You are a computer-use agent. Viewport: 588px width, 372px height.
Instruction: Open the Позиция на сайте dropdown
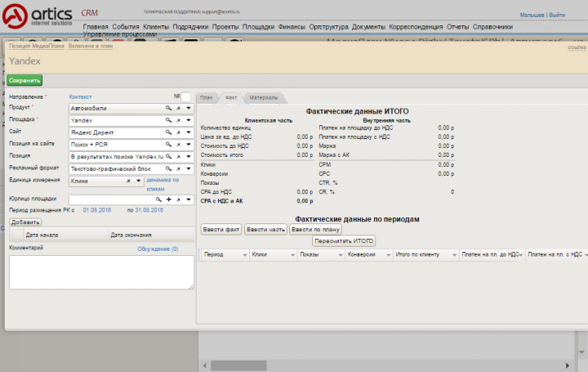pos(189,144)
